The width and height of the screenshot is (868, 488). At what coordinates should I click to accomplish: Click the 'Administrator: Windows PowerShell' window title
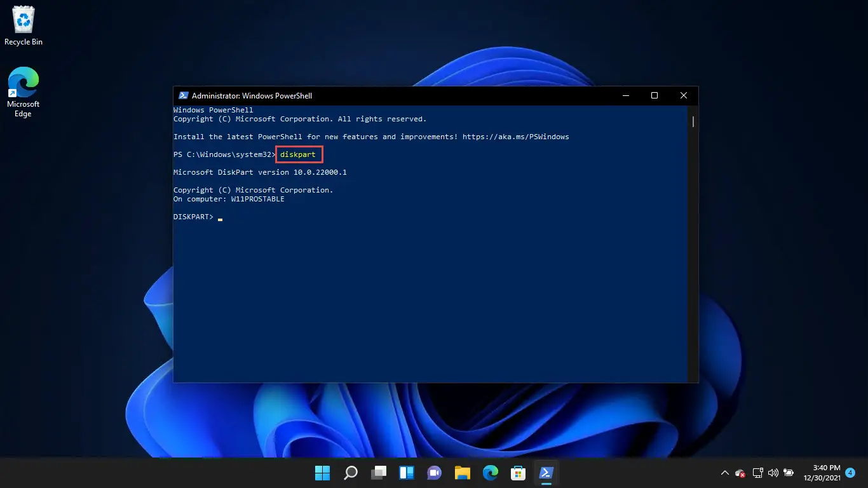[252, 96]
